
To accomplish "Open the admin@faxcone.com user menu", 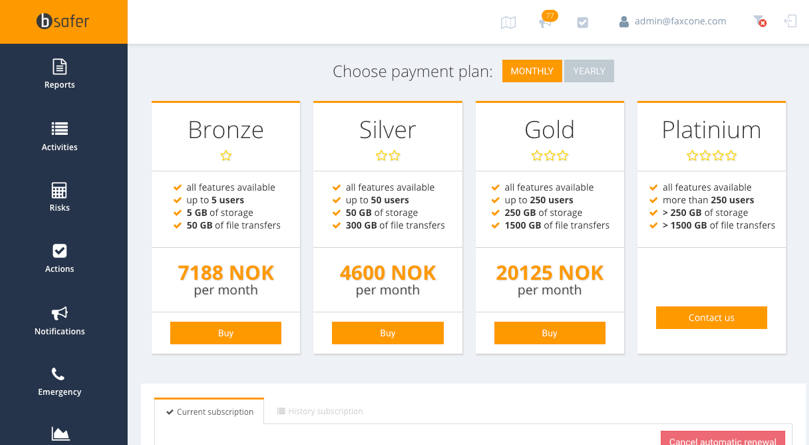I will coord(672,21).
